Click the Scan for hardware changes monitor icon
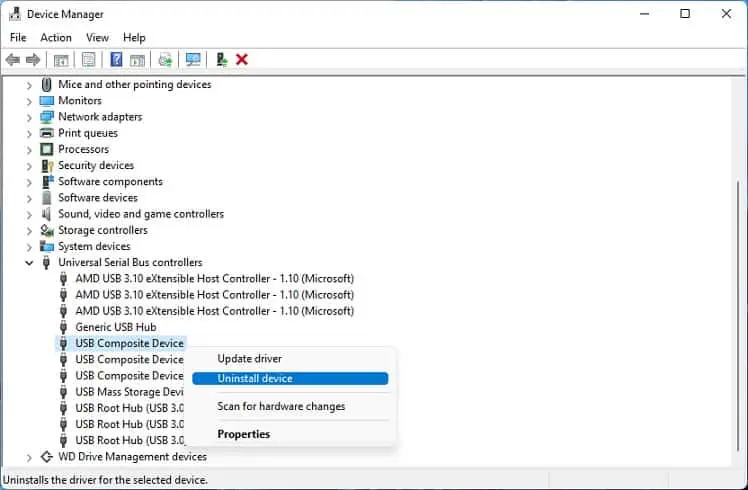This screenshot has width=748, height=490. (193, 60)
